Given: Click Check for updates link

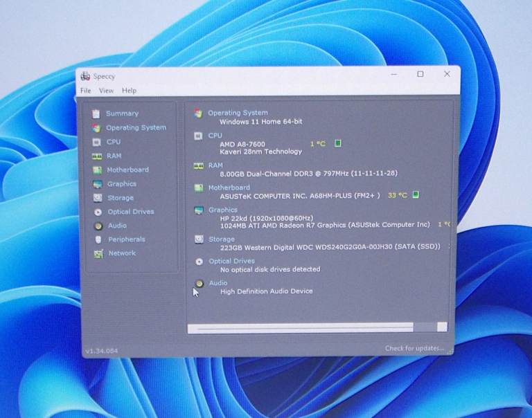Looking at the screenshot, I should point(414,348).
